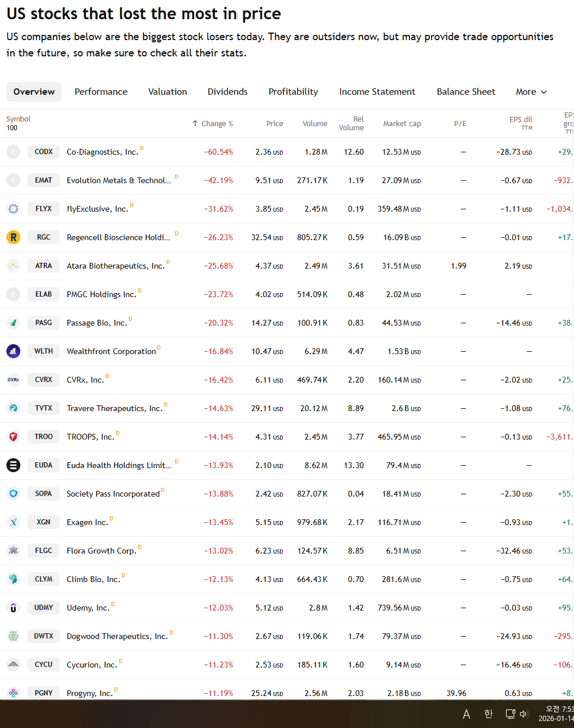Click the Atara ATRA logo icon
Screen dimensions: 574x728
pos(13,266)
